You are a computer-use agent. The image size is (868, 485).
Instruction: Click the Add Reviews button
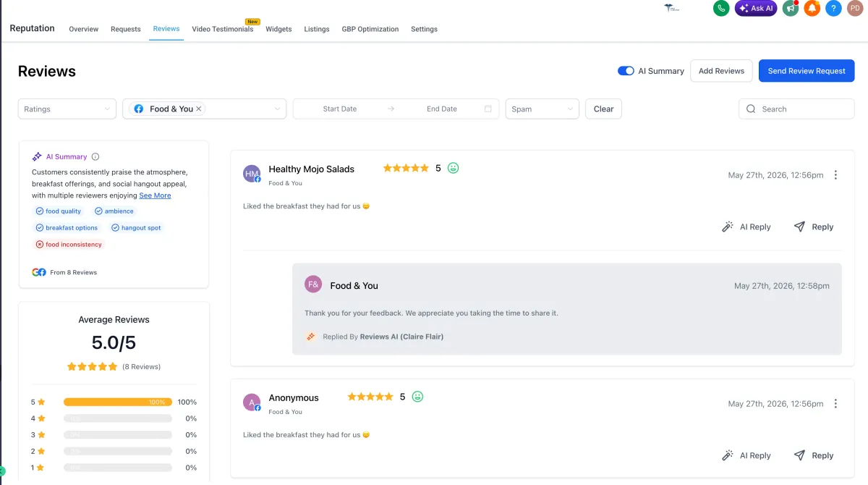(721, 71)
